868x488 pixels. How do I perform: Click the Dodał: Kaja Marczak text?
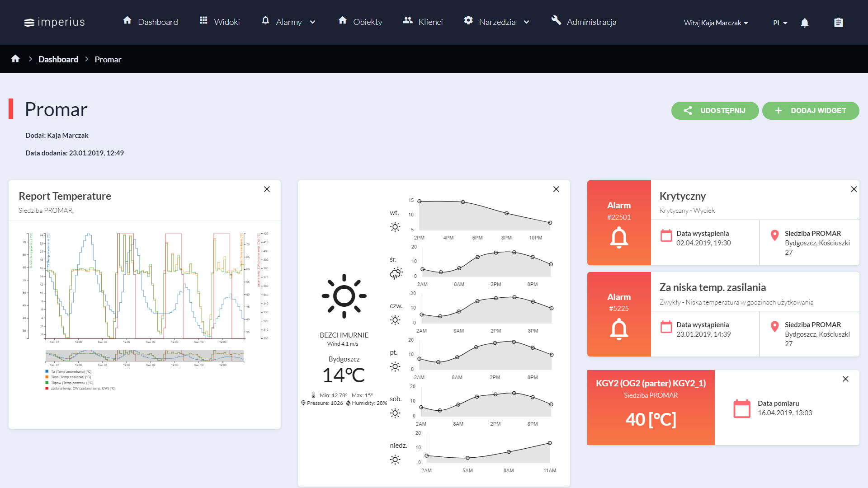coord(57,136)
